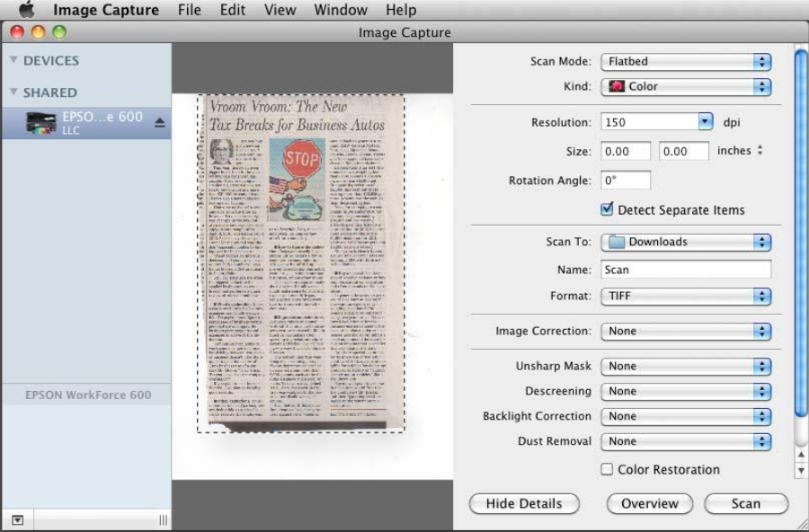Click the Hide Details button
809x532 pixels.
coord(523,503)
